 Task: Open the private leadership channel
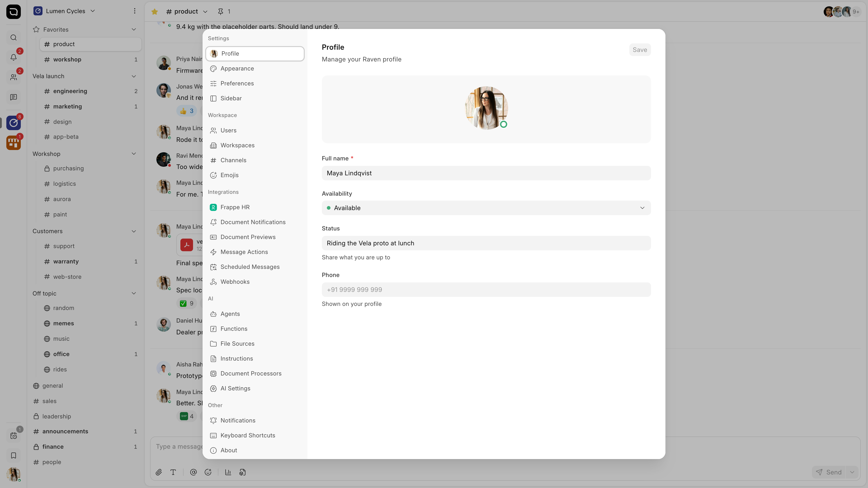click(86, 416)
